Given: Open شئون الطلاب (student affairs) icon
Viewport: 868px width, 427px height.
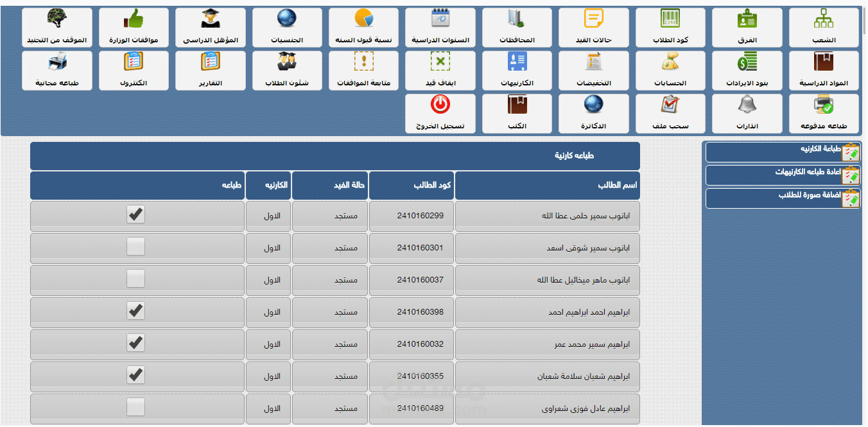Looking at the screenshot, I should click(x=287, y=70).
